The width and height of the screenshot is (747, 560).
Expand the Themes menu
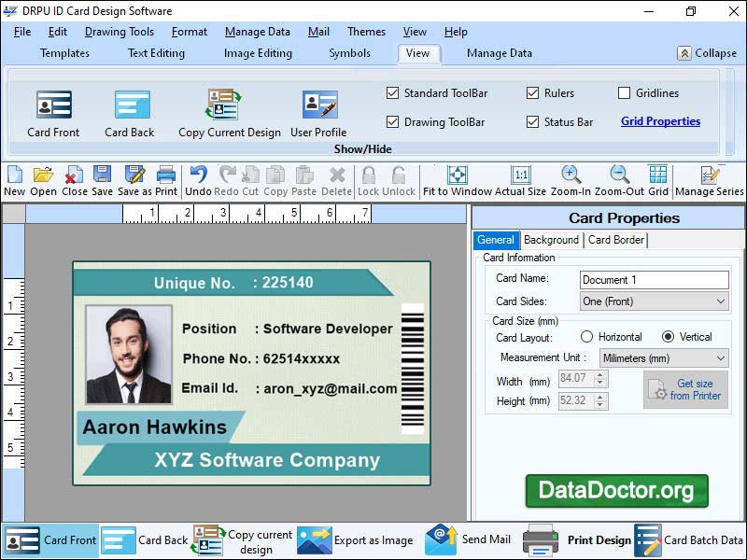pyautogui.click(x=366, y=31)
